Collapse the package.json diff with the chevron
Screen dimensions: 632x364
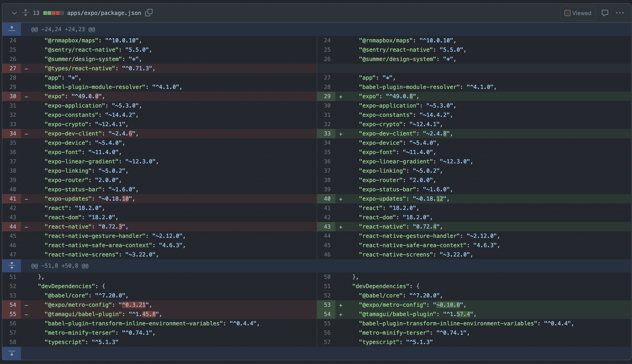tap(14, 13)
